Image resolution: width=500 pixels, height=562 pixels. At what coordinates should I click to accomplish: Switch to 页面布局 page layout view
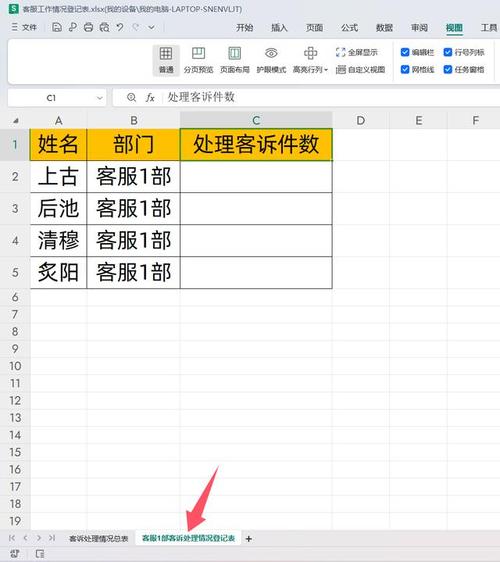click(x=235, y=60)
